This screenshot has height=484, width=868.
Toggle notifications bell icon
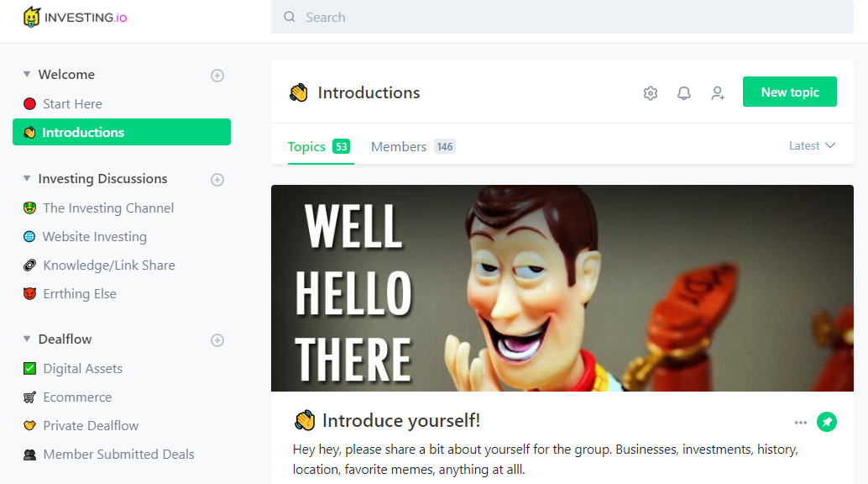[x=684, y=93]
